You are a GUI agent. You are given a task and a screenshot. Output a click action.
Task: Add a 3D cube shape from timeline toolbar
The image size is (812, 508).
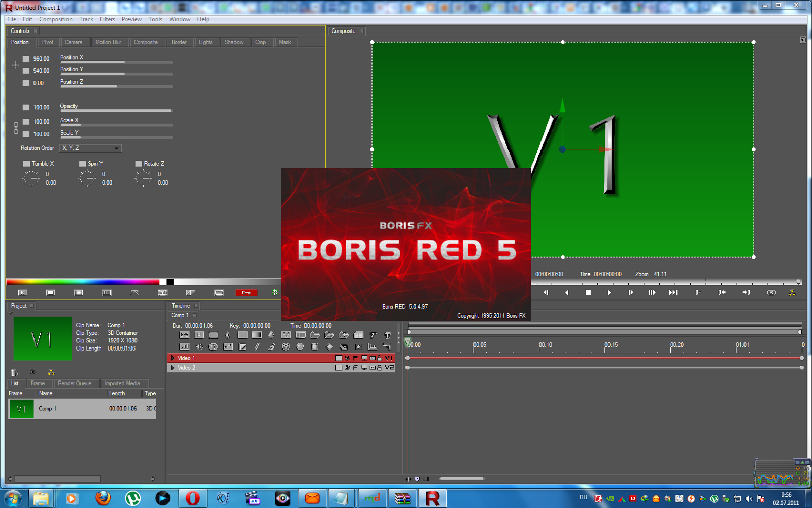coord(286,347)
